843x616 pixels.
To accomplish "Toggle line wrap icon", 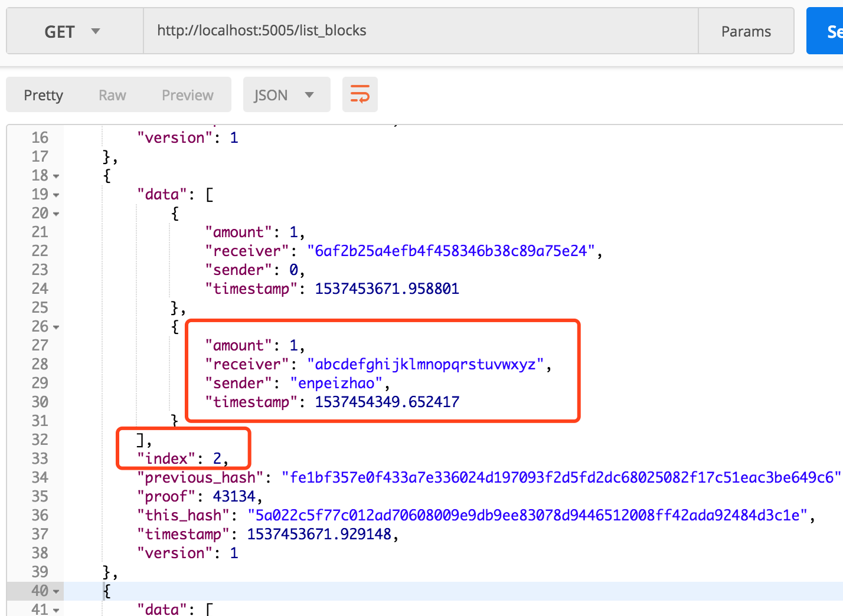I will [x=360, y=94].
